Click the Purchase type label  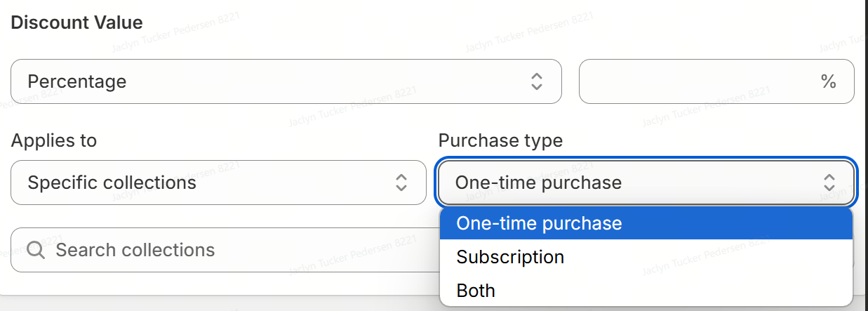pos(500,140)
